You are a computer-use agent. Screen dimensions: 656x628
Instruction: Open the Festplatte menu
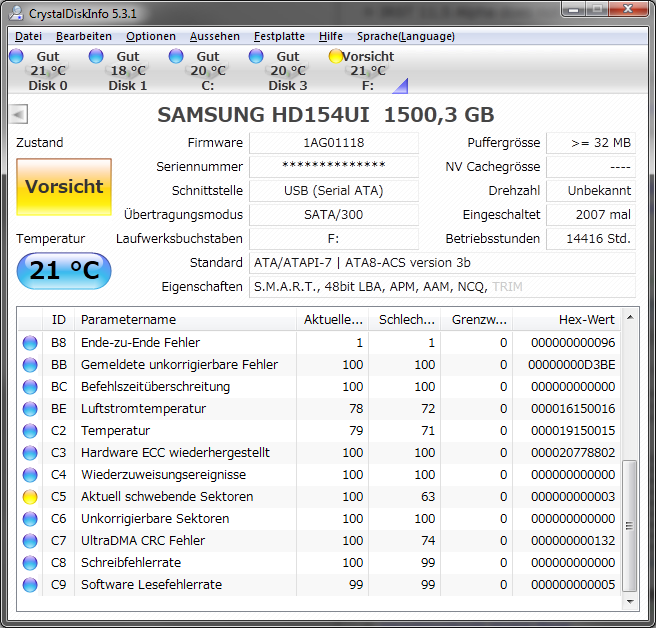pos(279,36)
